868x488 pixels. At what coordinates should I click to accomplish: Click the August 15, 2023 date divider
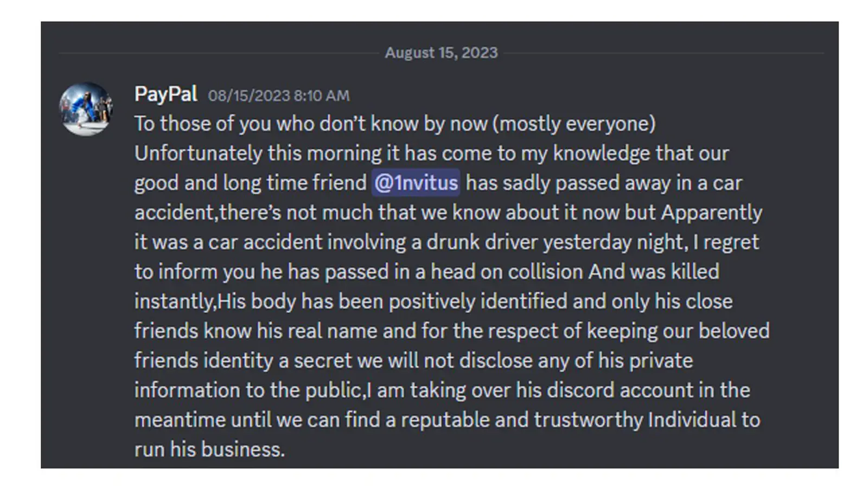click(441, 53)
